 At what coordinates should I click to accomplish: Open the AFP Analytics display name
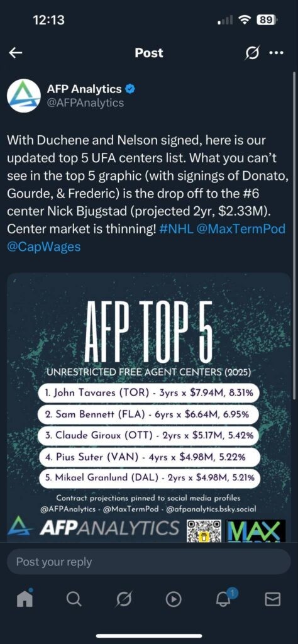tap(85, 89)
